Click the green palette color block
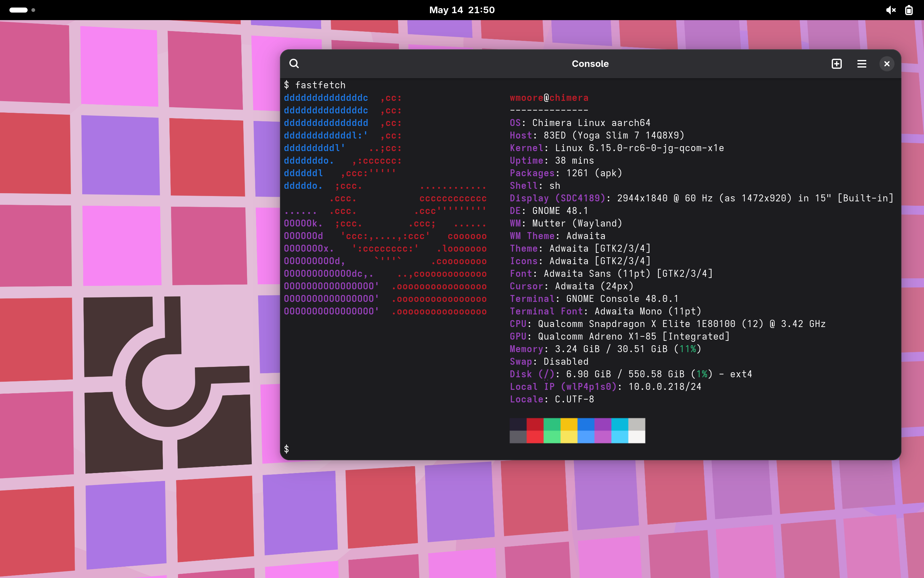 [x=552, y=424]
